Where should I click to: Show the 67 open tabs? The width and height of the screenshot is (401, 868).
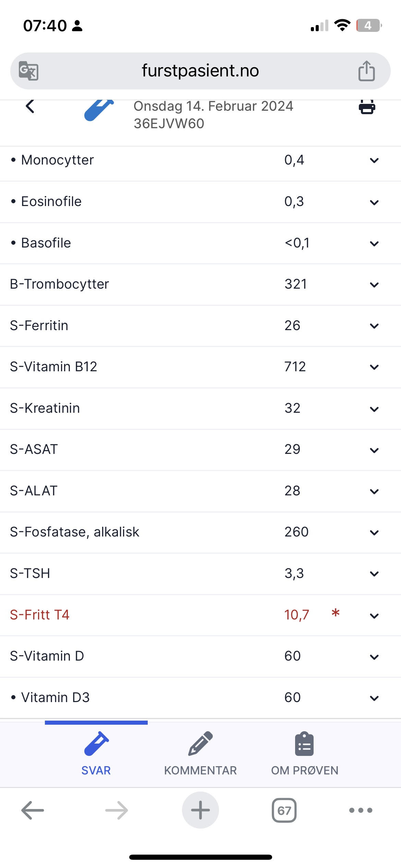click(x=284, y=810)
